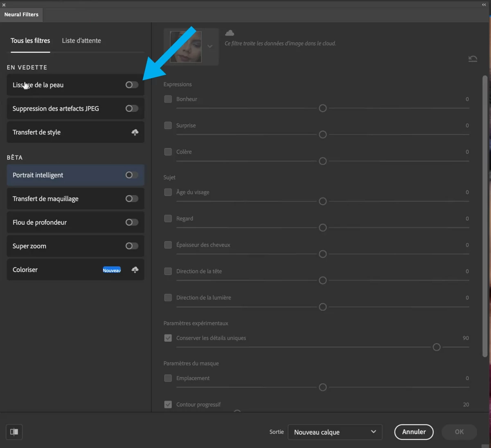Screen dimensions: 491x448
Task: Click the before/after preview icon at bottom left
Action: click(x=14, y=432)
